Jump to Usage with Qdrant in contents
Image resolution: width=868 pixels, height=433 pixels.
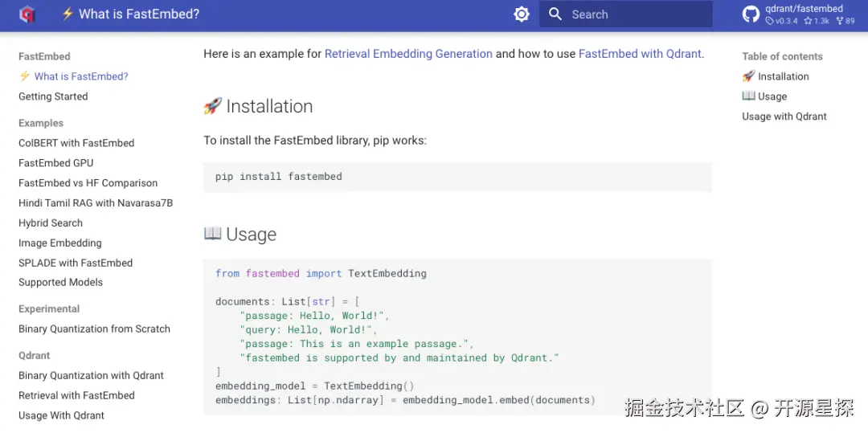(x=784, y=116)
